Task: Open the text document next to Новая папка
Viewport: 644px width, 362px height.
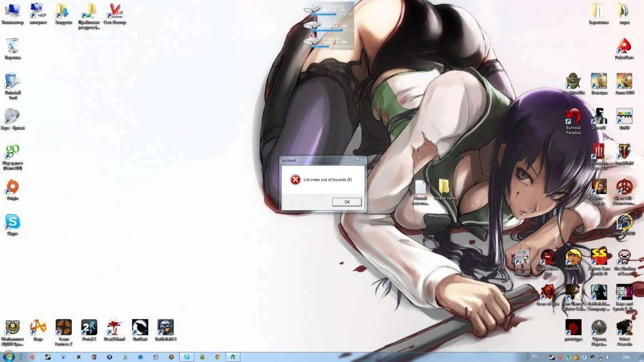Action: point(420,192)
